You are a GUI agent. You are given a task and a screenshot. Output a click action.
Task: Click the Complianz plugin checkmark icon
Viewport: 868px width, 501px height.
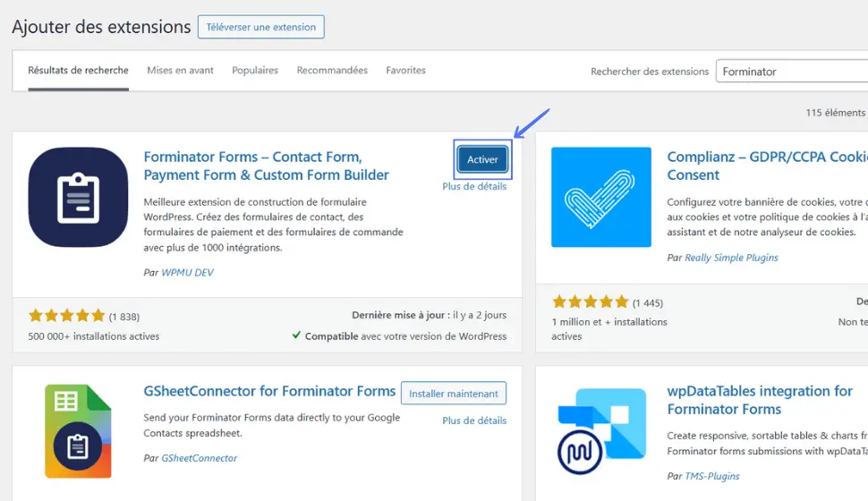pyautogui.click(x=601, y=197)
